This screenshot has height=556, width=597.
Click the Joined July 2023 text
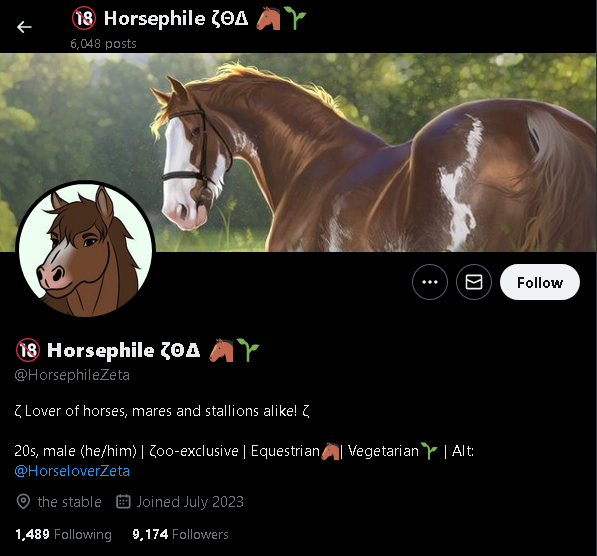[190, 502]
